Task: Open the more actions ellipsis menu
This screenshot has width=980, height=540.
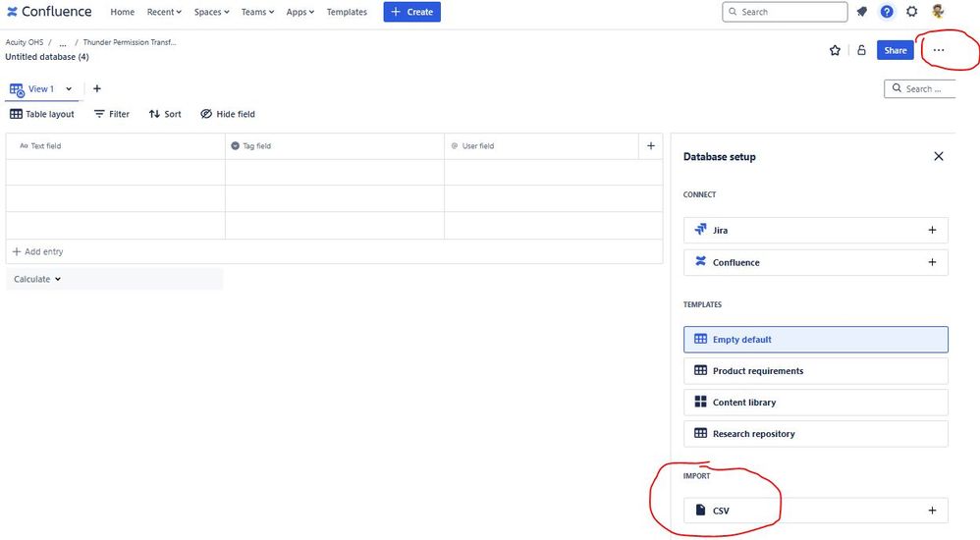Action: click(x=938, y=51)
